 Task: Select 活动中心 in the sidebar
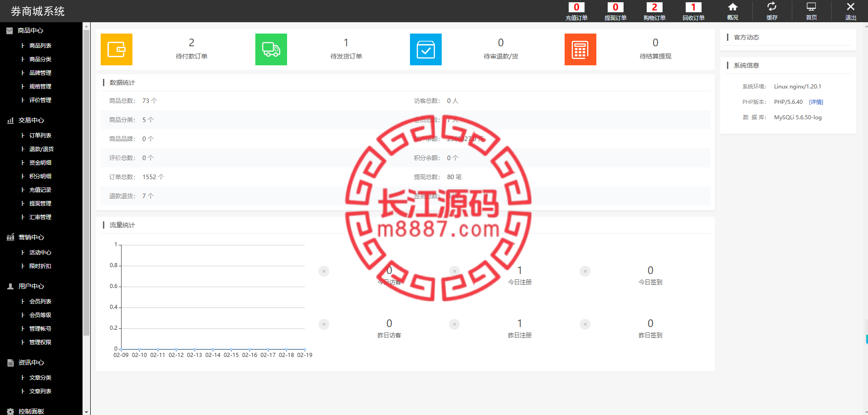click(x=40, y=253)
